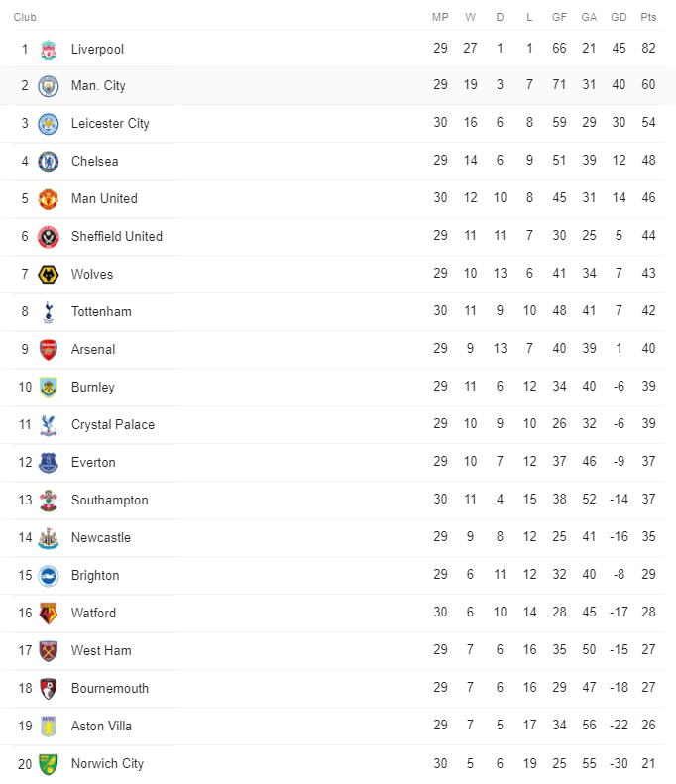676x784 pixels.
Task: Select the Watford club badge
Action: pos(48,614)
